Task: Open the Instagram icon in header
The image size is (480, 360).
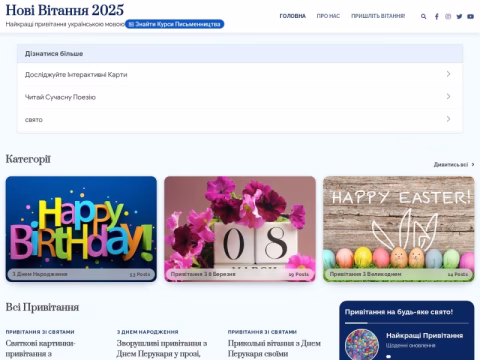Action: [448, 16]
